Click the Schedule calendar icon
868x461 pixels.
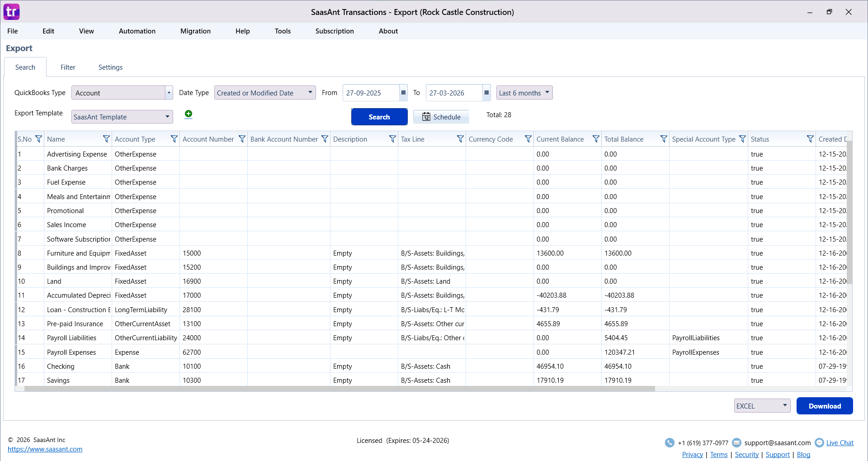pos(427,117)
